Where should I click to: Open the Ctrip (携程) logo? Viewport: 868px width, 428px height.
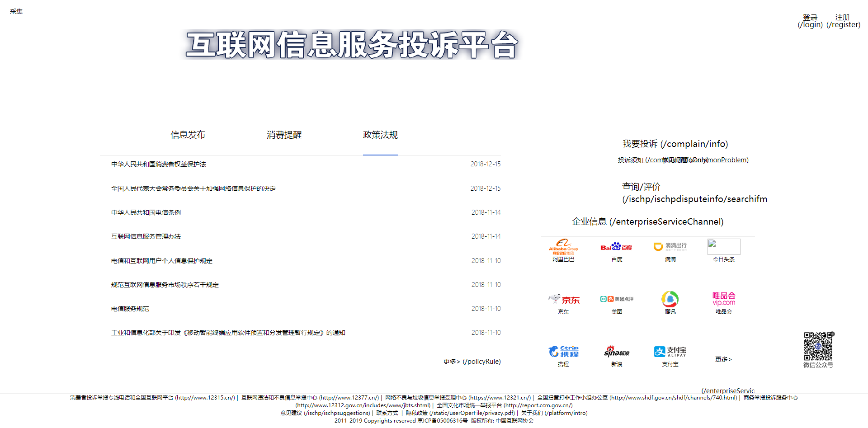563,351
